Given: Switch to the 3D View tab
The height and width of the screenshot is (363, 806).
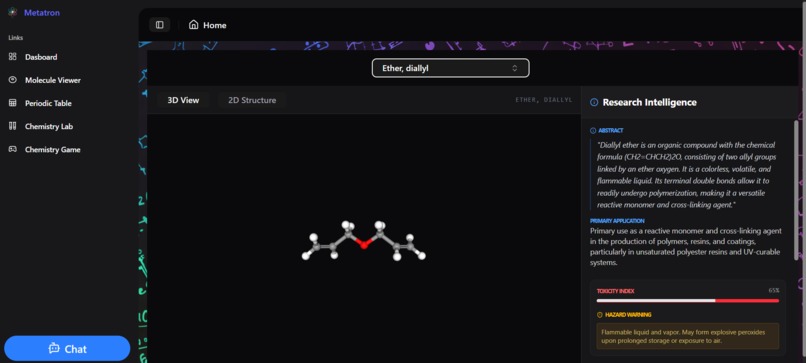Looking at the screenshot, I should [x=183, y=100].
